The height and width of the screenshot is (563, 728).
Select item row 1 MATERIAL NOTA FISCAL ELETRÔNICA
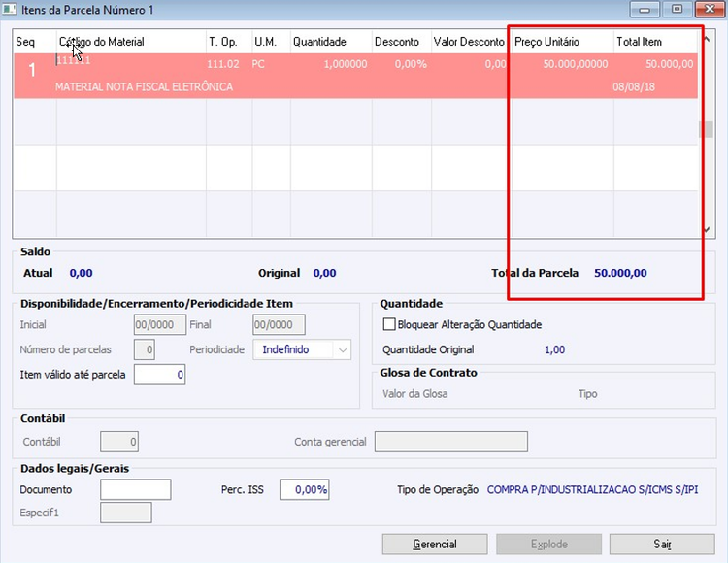tap(355, 76)
